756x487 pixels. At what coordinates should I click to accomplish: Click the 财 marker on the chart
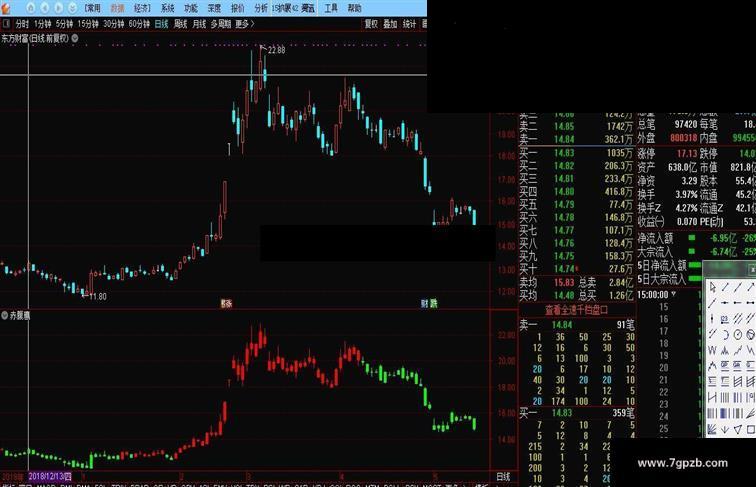[x=424, y=303]
